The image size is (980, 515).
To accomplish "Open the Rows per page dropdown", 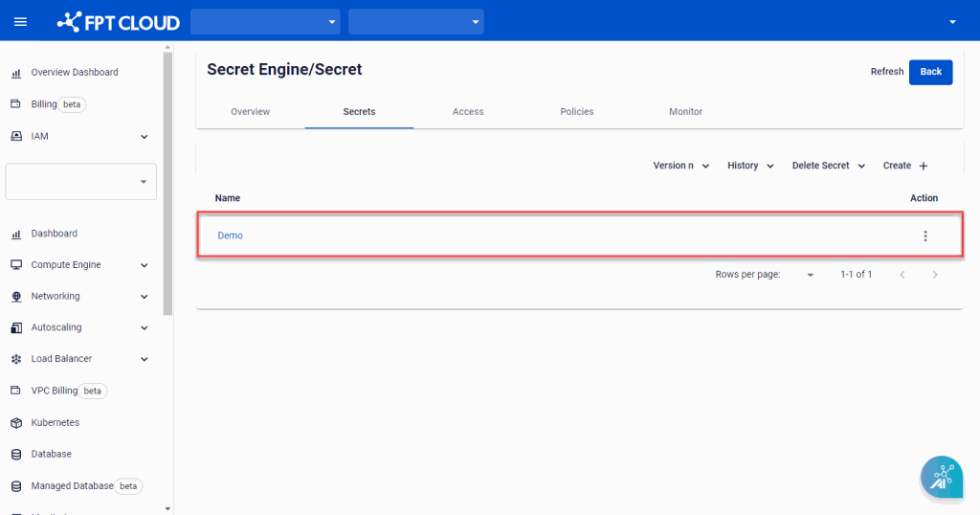I will [x=810, y=275].
